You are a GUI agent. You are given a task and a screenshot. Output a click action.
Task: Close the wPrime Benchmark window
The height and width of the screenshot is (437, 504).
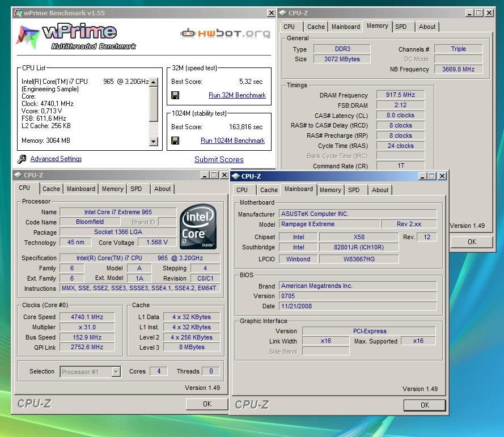coord(272,13)
